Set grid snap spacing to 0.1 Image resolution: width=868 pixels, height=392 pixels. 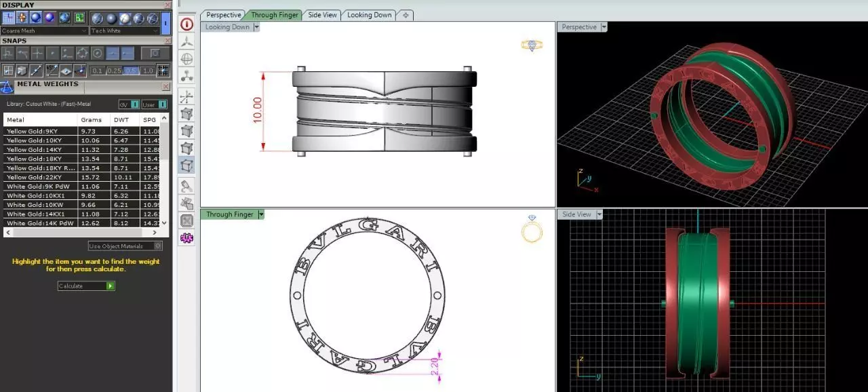click(98, 71)
